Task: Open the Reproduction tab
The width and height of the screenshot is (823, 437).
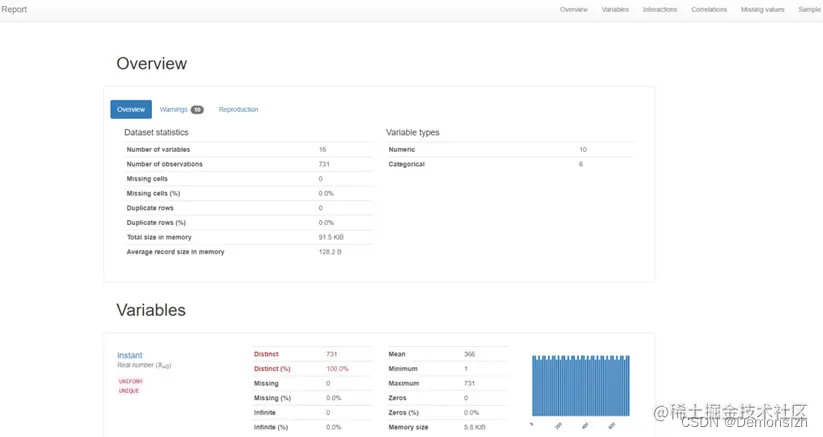Action: point(238,110)
